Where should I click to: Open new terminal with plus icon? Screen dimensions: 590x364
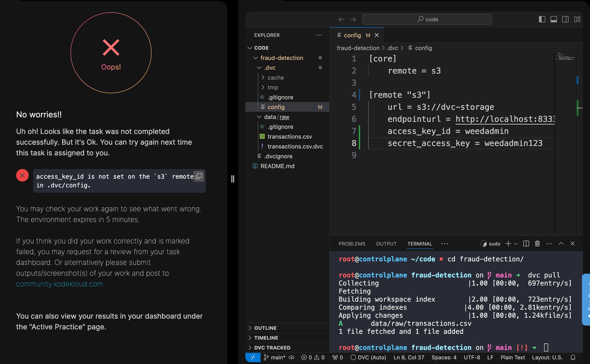pyautogui.click(x=508, y=243)
